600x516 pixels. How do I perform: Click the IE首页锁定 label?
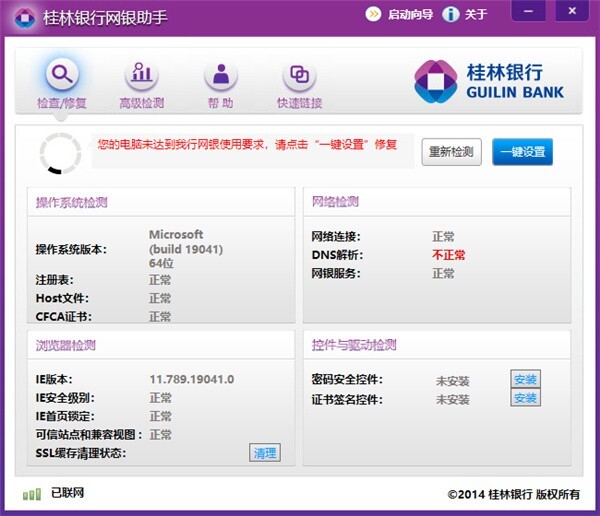click(x=65, y=416)
